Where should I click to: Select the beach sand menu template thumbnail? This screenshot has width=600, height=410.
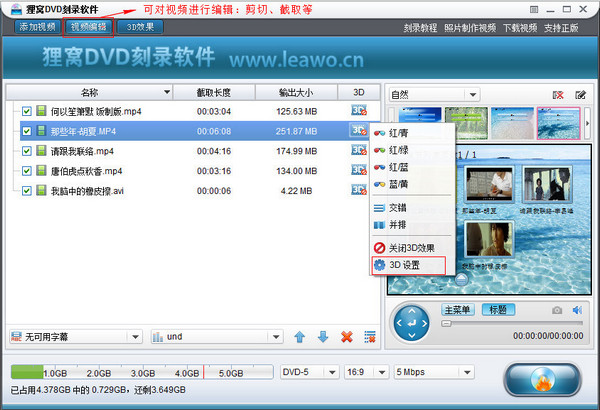pos(512,123)
